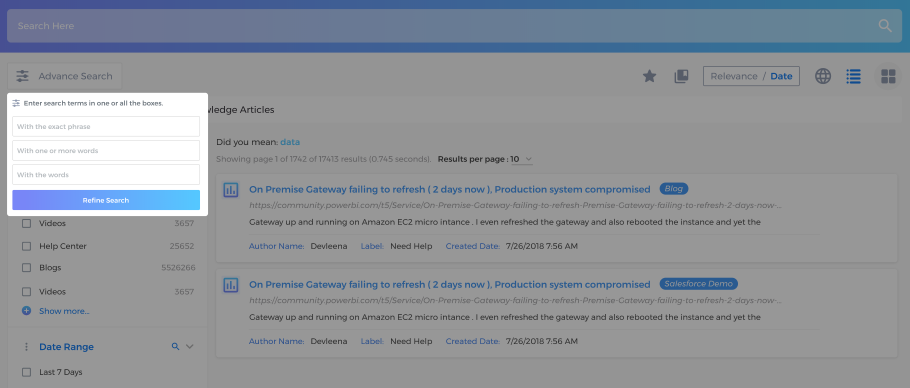The image size is (910, 388).
Task: Click the community.powerbi.com URL of Salesforce Demo result
Action: click(515, 300)
